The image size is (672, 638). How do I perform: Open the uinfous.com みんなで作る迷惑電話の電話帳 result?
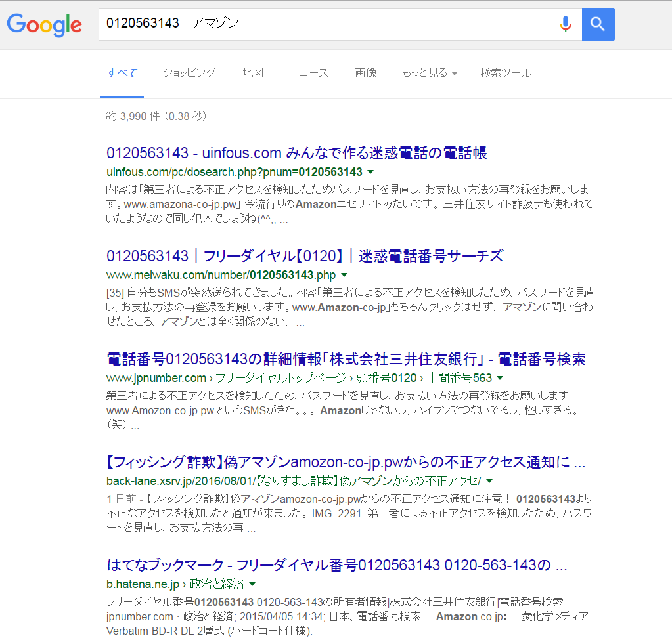296,153
